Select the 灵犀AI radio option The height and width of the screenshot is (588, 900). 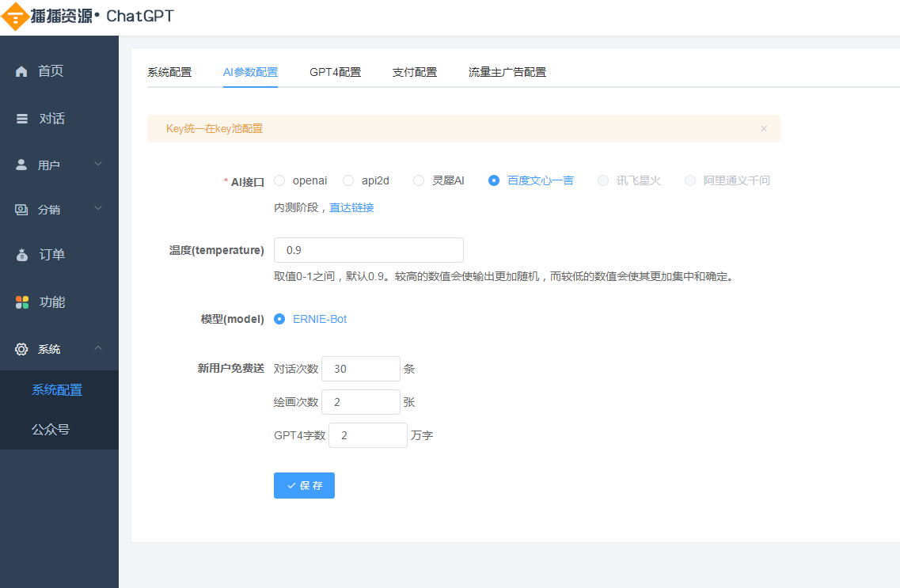tap(419, 180)
